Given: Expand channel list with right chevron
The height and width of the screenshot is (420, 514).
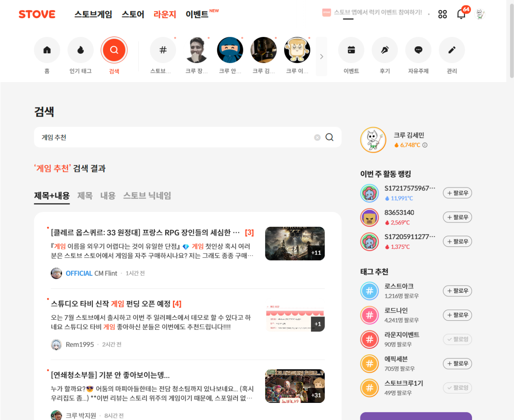Looking at the screenshot, I should coord(322,57).
